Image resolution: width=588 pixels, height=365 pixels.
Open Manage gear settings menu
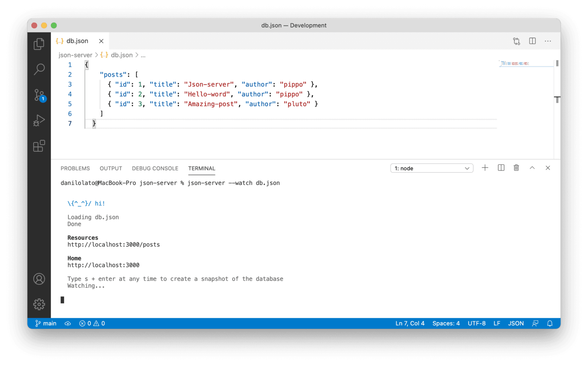coord(39,304)
